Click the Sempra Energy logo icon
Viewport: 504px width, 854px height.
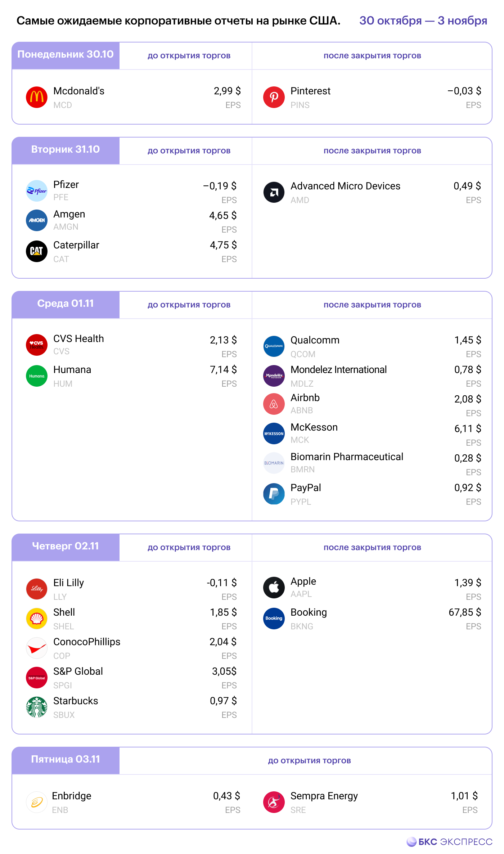274,802
